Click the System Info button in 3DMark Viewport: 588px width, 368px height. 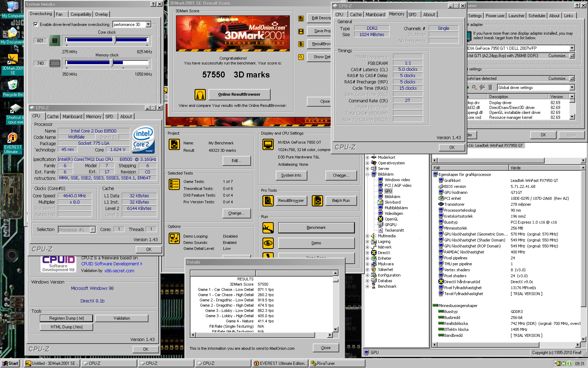pos(291,176)
